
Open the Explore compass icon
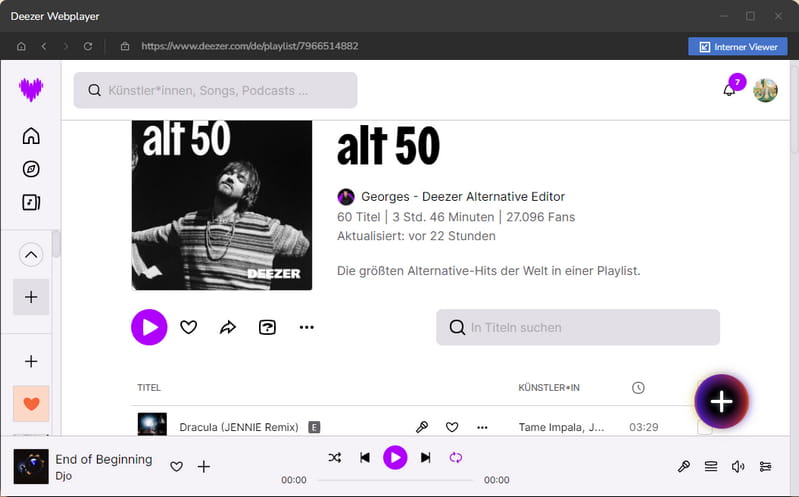31,169
